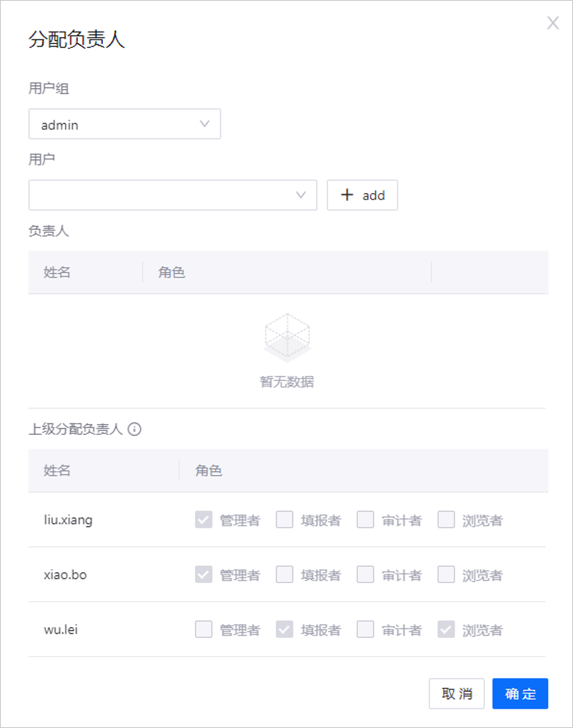Check 管理者 for wu.lei
The image size is (573, 728).
(204, 629)
